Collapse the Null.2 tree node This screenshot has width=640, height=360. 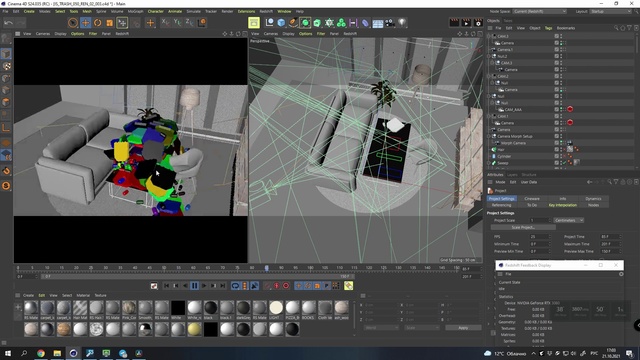click(x=489, y=56)
